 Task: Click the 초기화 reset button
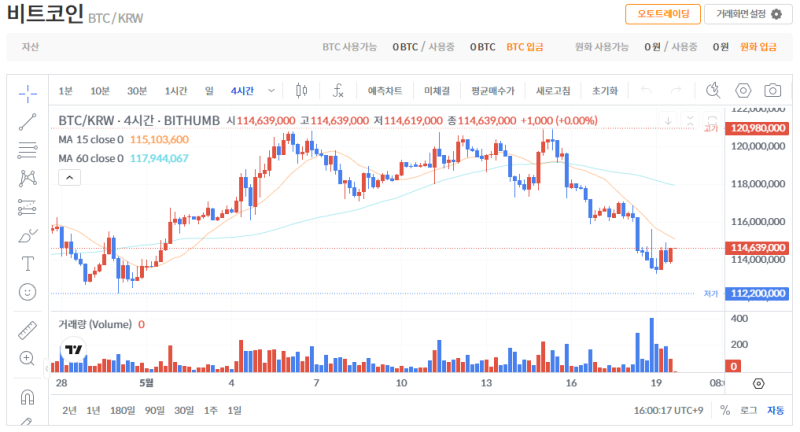605,91
